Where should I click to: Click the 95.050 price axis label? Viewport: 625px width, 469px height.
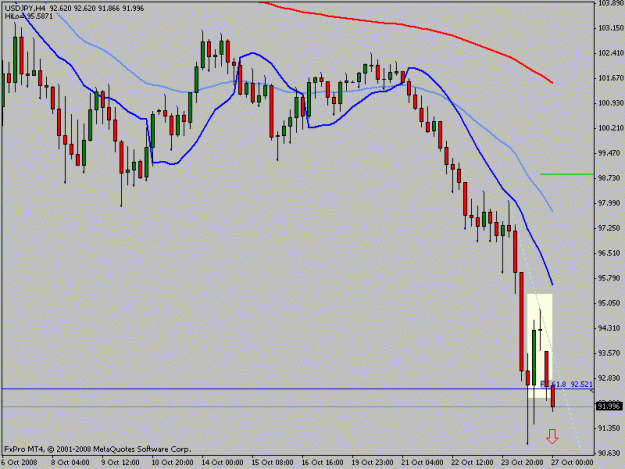coord(610,303)
